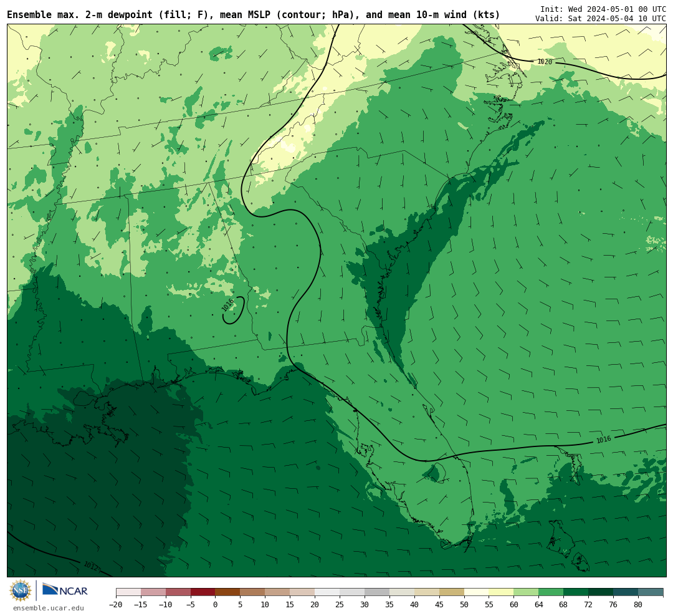This screenshot has width=673, height=616.
Task: Click the 1012 contour label
Action: point(91,566)
